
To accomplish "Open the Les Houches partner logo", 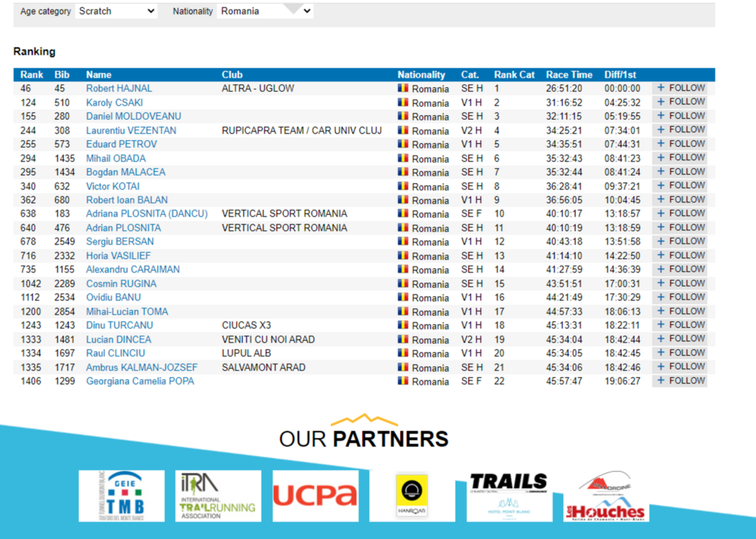I will [605, 496].
